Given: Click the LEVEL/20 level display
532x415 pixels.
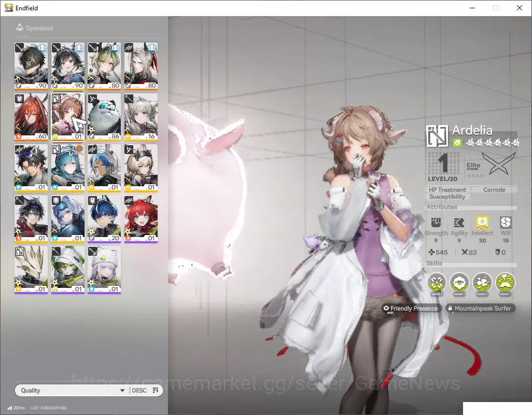Looking at the screenshot, I should (x=442, y=167).
